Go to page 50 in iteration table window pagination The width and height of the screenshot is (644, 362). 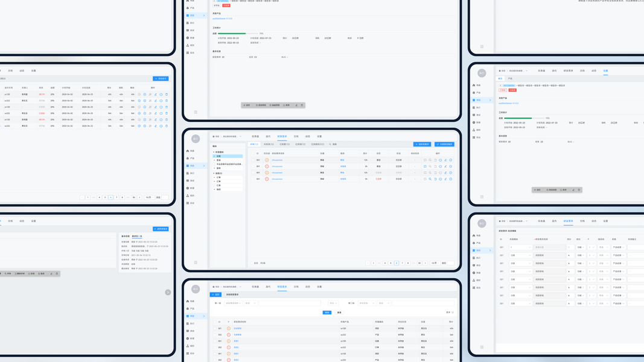pyautogui.click(x=133, y=197)
